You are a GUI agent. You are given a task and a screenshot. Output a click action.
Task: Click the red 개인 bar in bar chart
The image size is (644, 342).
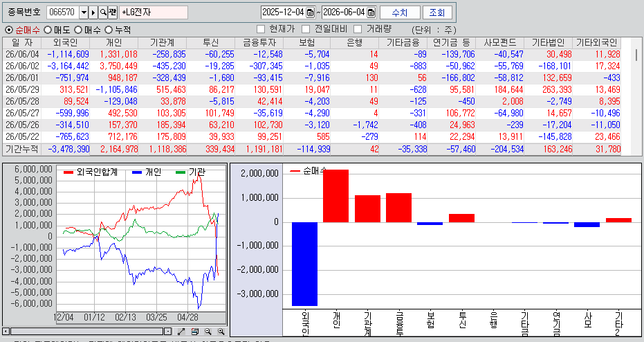(x=336, y=196)
